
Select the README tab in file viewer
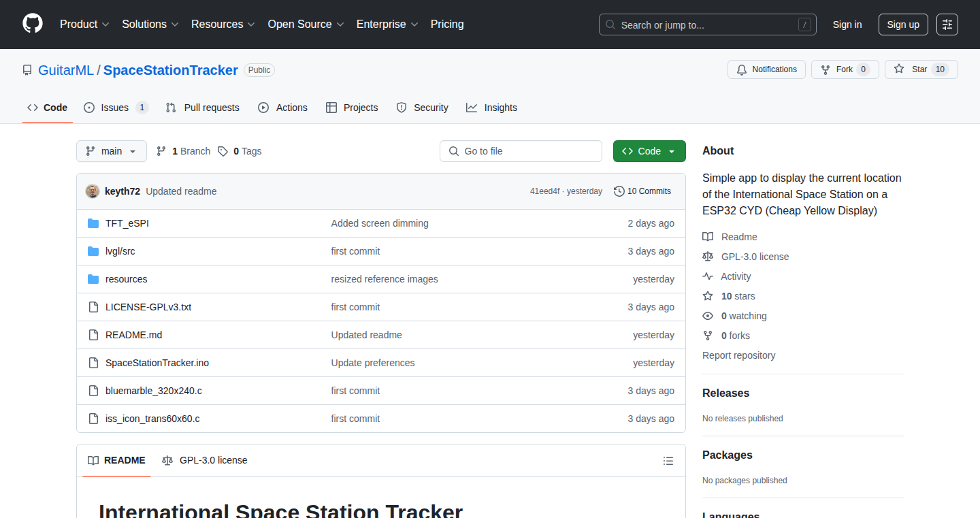tap(116, 460)
